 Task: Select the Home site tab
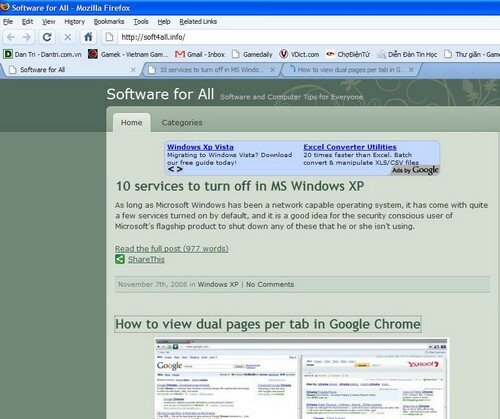pos(132,123)
